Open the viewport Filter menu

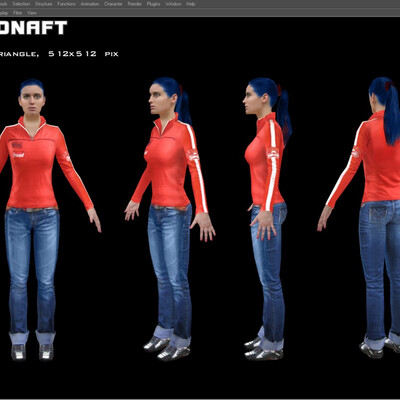(x=17, y=13)
